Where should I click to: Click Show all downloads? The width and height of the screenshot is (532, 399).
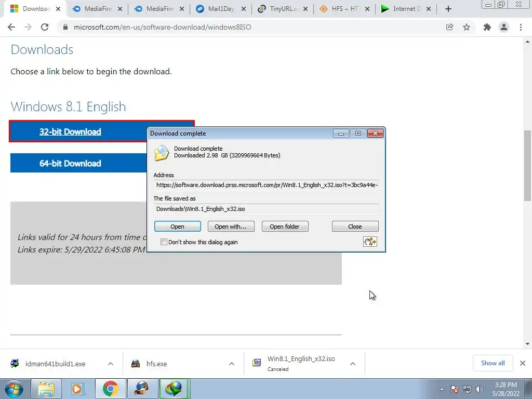[x=493, y=363]
